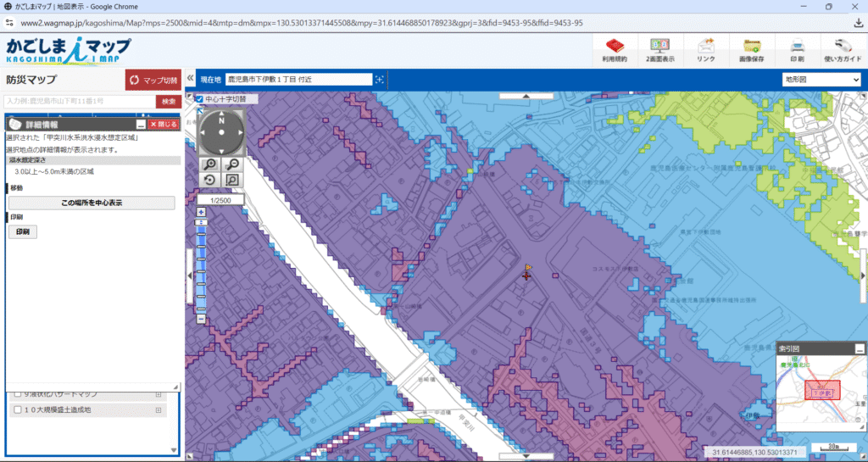Viewport: 868px width, 462px height.
Task: Open the 利用規約 terms of use icon
Action: pyautogui.click(x=614, y=49)
